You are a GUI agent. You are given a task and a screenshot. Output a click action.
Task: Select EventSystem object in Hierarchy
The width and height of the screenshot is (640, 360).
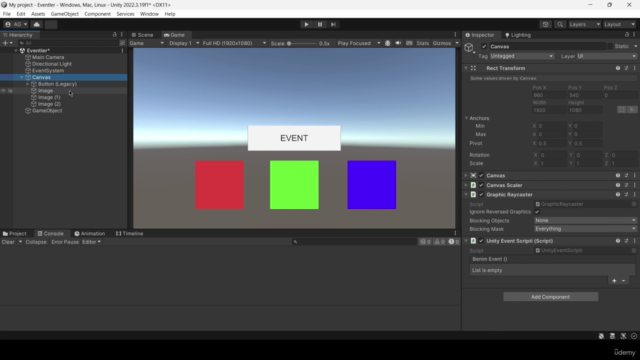(48, 71)
